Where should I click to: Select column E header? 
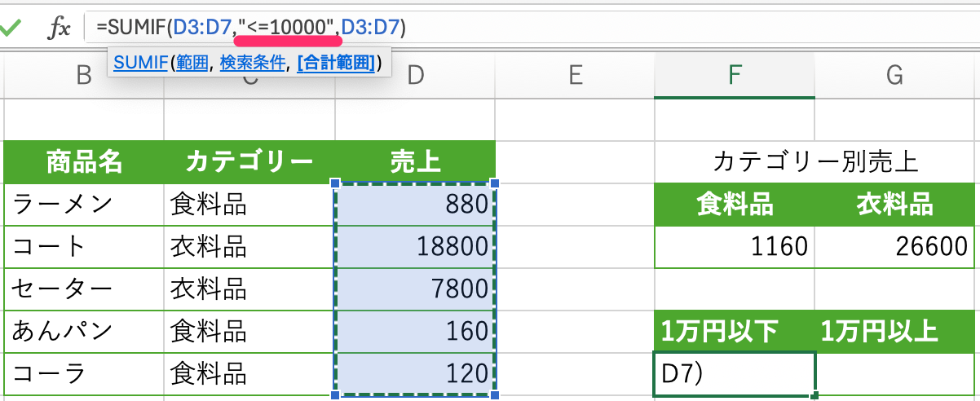tap(575, 77)
